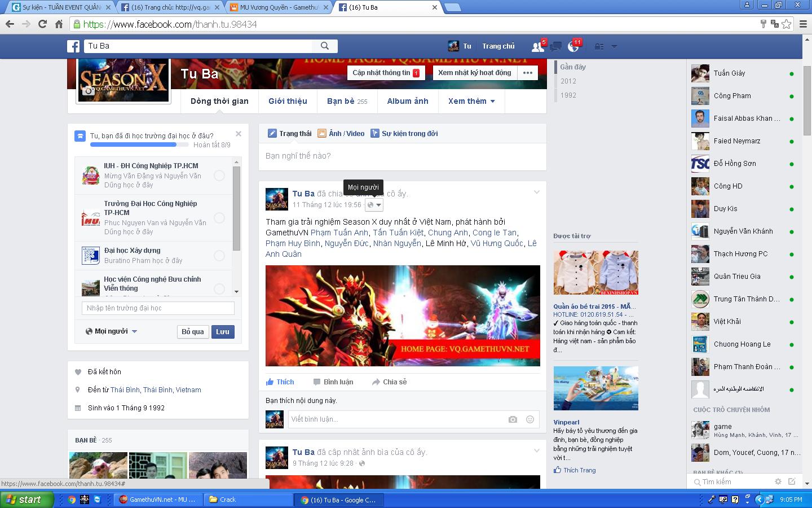Screen dimensions: 812x508
Task: Click Bạn nghĩ thế nào status field
Action: point(403,156)
